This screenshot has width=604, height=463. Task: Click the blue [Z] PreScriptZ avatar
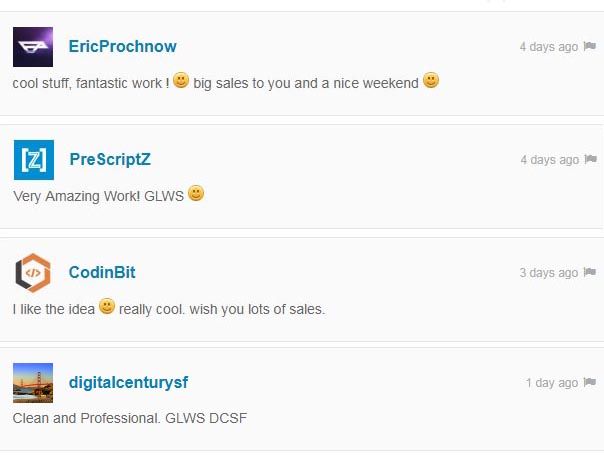[34, 160]
